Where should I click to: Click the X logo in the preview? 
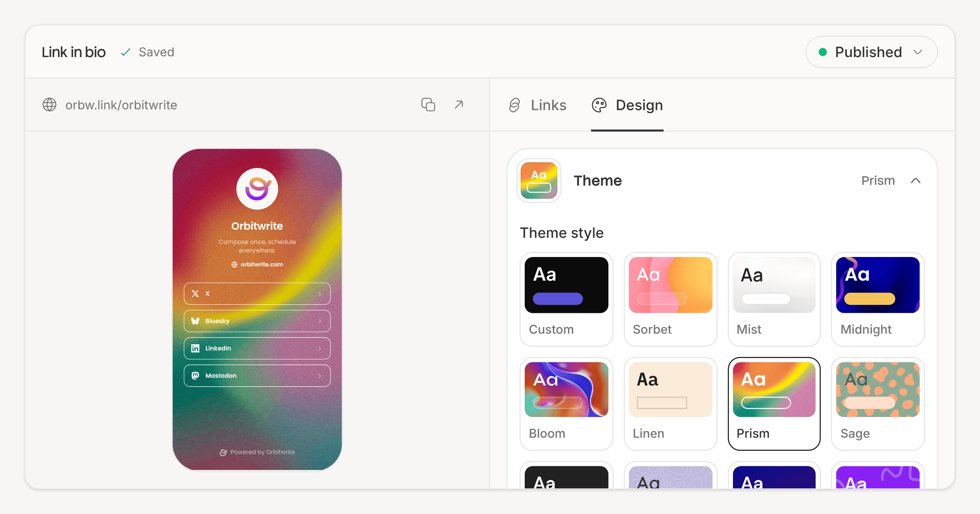click(x=195, y=294)
